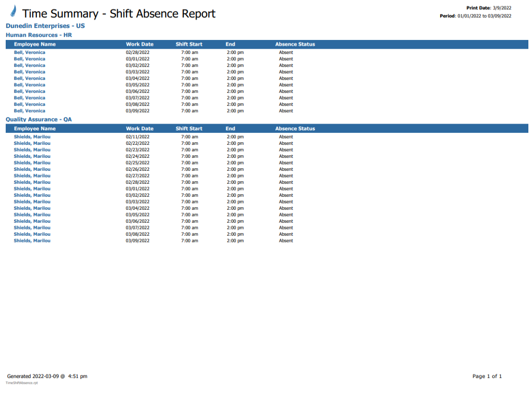Click Absence Status header in the QA table
This screenshot has width=532, height=393.
(x=295, y=129)
